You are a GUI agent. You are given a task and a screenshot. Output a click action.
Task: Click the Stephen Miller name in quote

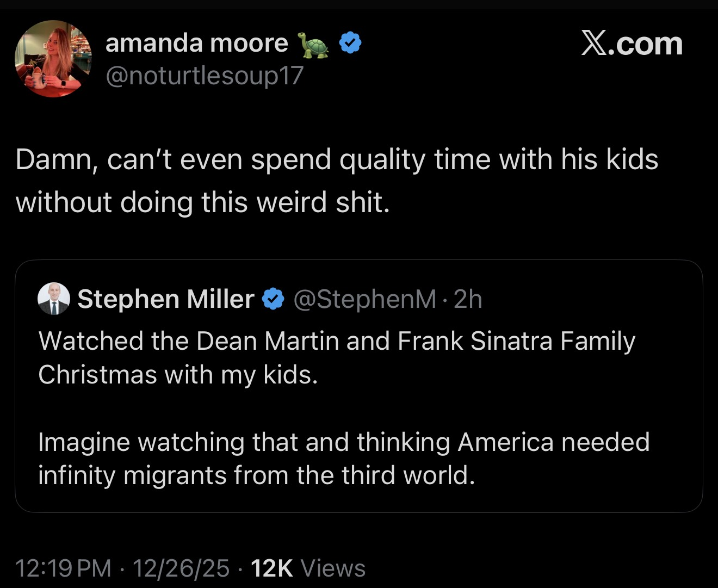click(166, 299)
